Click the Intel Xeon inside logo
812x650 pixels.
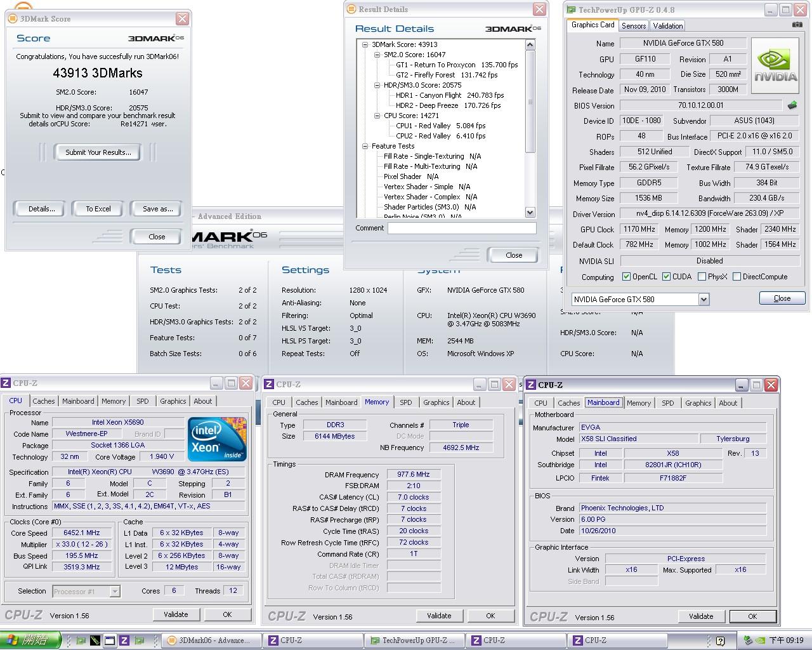pyautogui.click(x=217, y=439)
